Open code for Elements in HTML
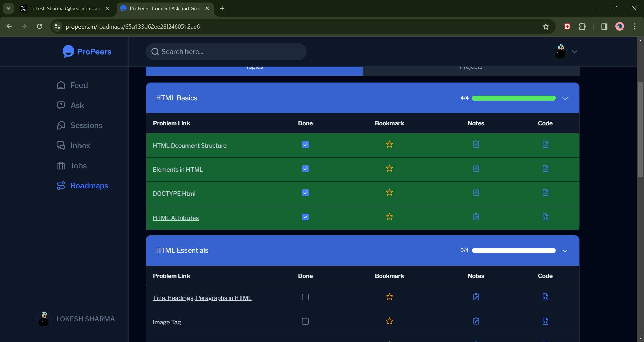 pyautogui.click(x=545, y=169)
